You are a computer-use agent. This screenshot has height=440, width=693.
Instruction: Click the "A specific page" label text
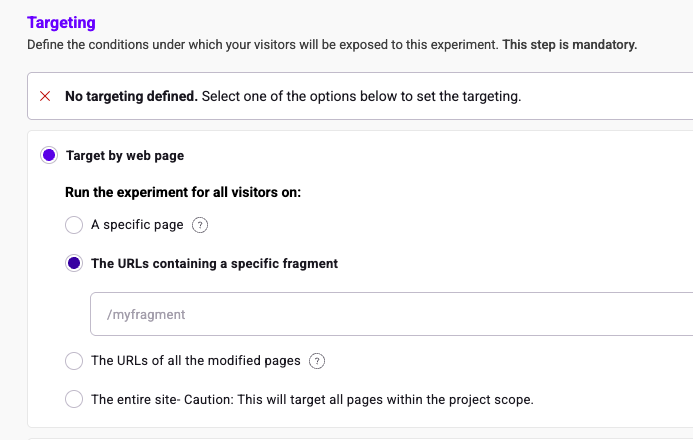pyautogui.click(x=137, y=225)
